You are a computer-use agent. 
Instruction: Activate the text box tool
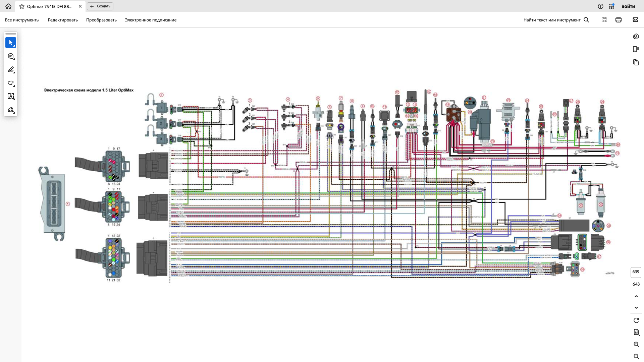[x=11, y=97]
